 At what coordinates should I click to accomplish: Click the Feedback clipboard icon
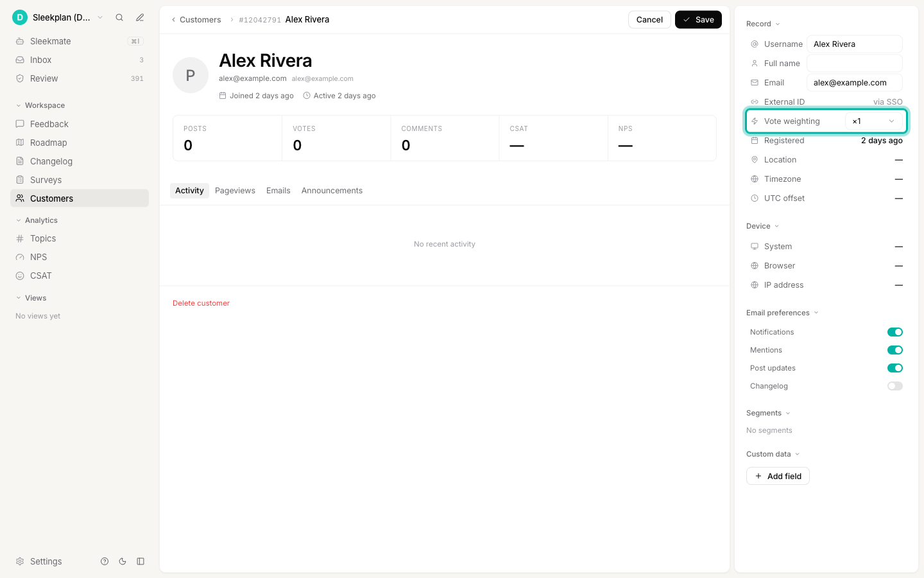[20, 124]
